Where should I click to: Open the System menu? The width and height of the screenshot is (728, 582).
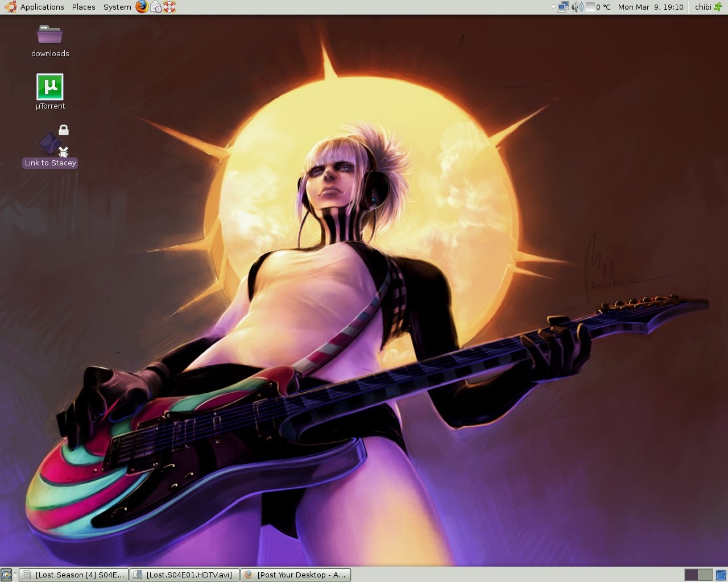[x=117, y=7]
